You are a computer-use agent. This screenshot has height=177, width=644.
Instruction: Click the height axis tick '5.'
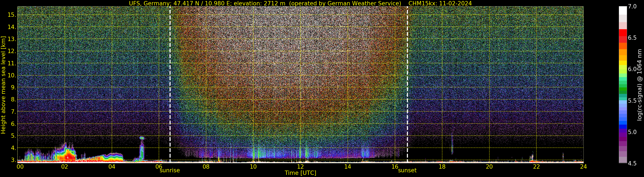tap(14, 136)
